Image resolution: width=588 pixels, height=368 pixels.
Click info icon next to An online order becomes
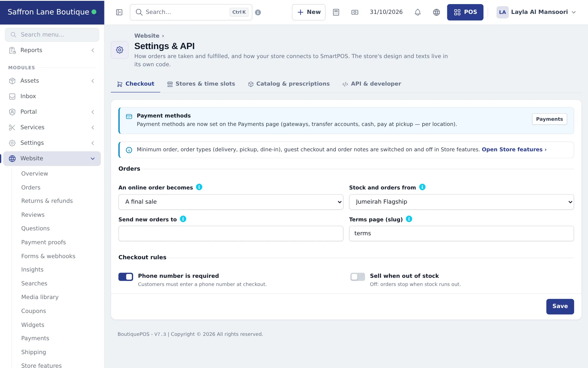[x=199, y=187]
